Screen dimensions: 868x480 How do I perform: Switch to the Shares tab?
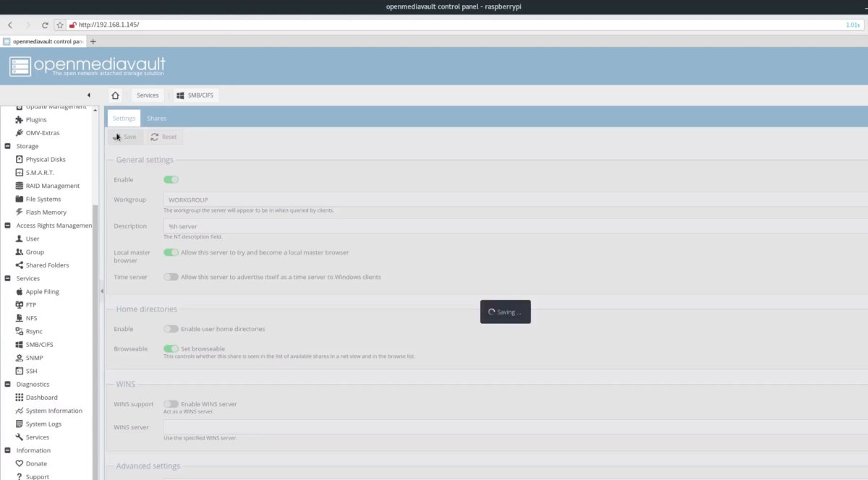tap(157, 119)
